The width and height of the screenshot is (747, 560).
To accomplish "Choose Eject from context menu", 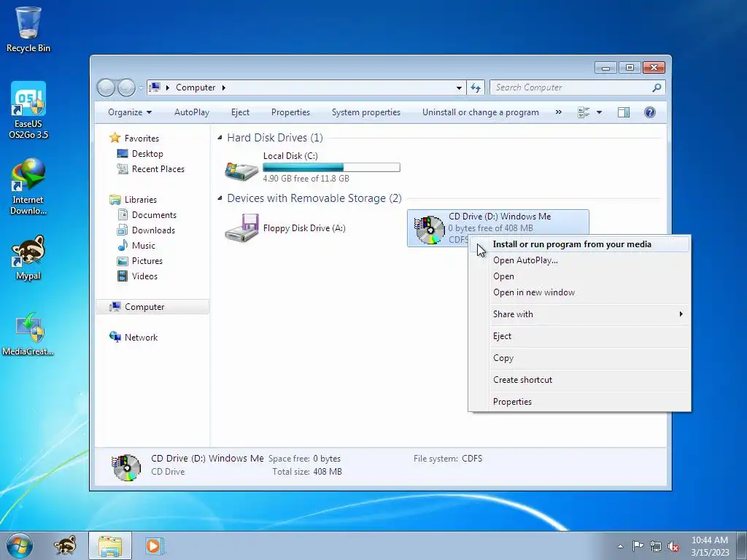I will (579, 336).
